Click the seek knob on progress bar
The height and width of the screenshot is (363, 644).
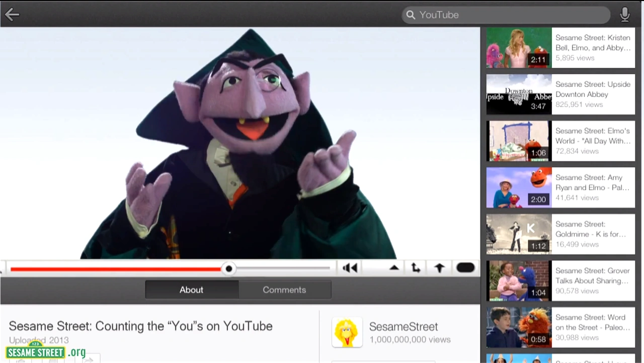click(x=229, y=268)
